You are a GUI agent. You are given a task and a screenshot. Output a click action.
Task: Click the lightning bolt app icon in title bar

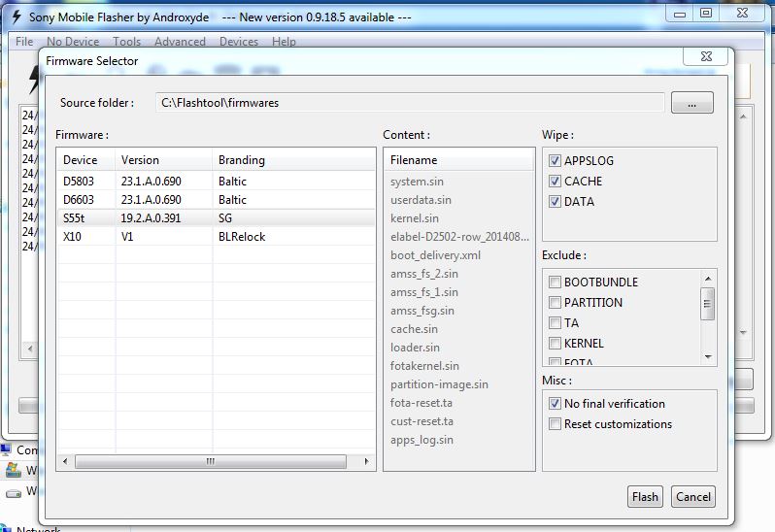pyautogui.click(x=16, y=17)
